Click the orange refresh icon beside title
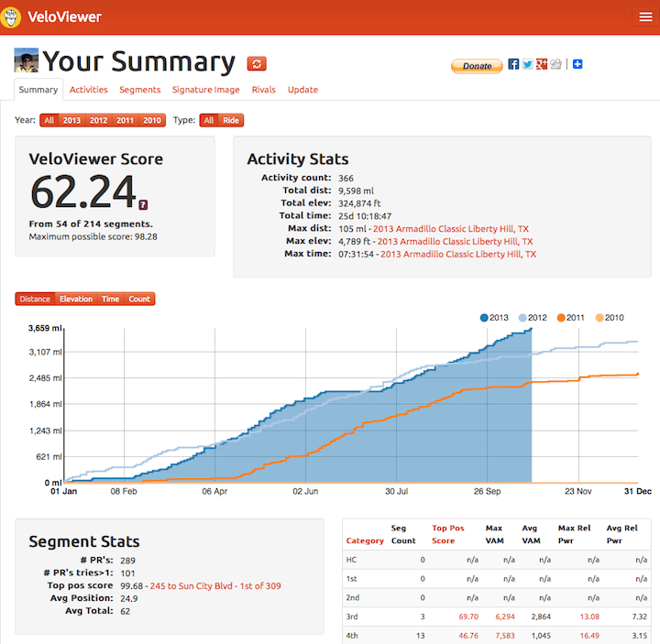Image resolution: width=660 pixels, height=644 pixels. point(257,63)
